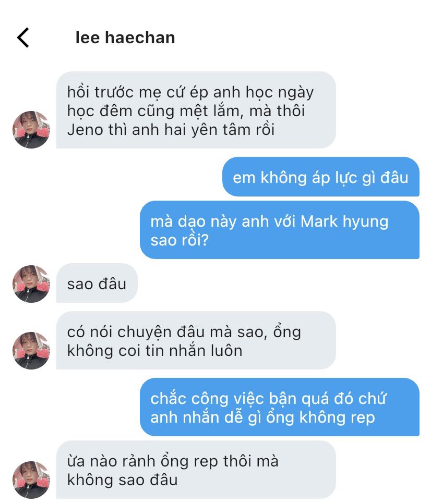
Task: Select the 'mà dạo này anh với Mark hyung' bubble
Action: coord(279,230)
